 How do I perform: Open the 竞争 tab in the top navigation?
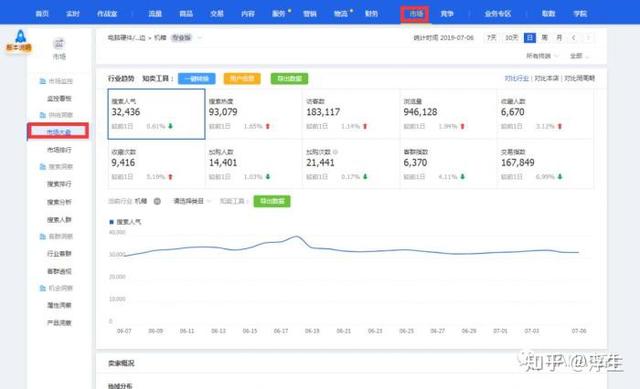[447, 13]
